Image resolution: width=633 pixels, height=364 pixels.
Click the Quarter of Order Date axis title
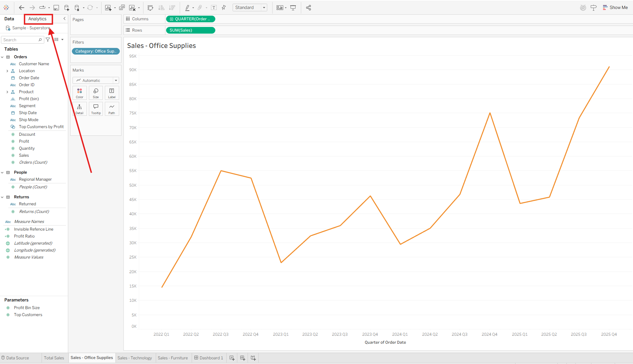(x=385, y=343)
